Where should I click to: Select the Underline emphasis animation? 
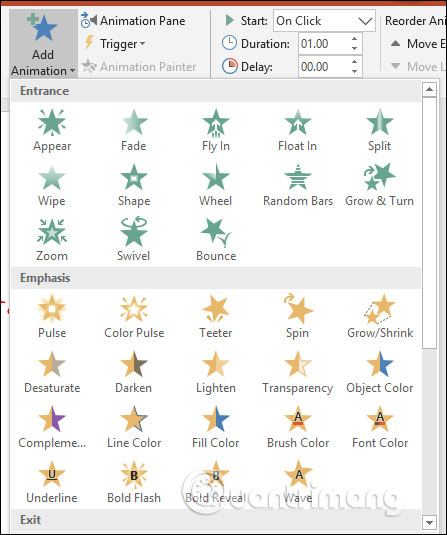pos(52,482)
